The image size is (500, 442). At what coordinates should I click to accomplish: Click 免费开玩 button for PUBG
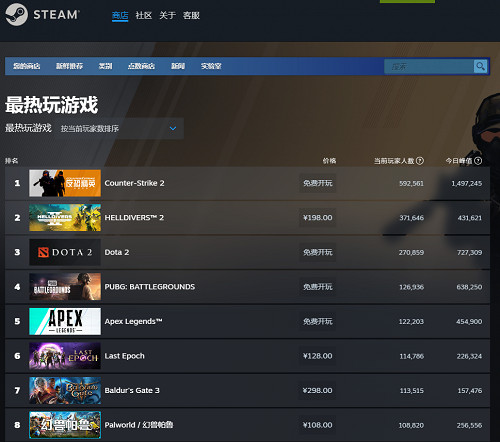click(x=318, y=287)
